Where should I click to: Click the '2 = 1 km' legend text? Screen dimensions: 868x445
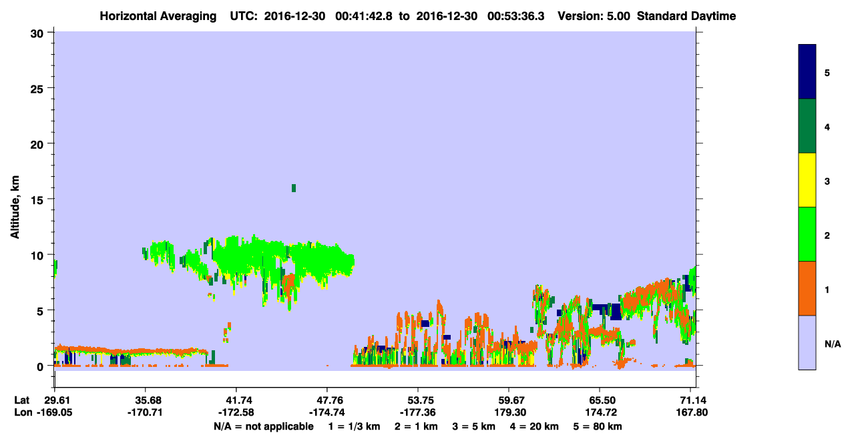click(x=416, y=426)
